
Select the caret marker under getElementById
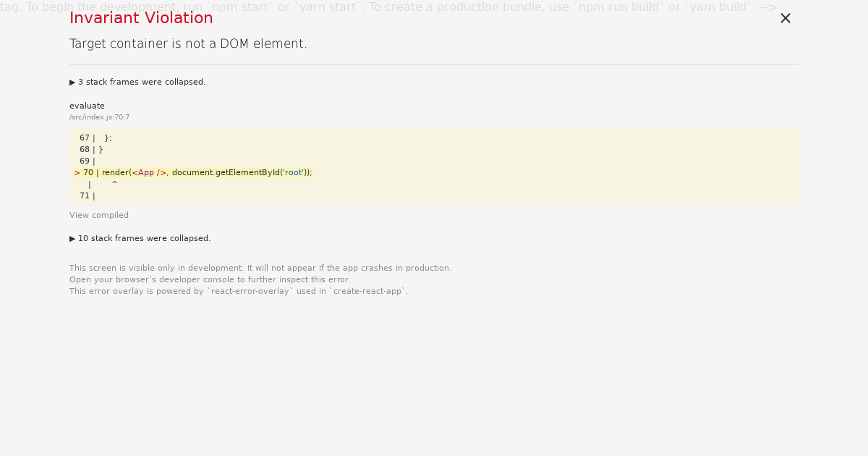pos(114,184)
